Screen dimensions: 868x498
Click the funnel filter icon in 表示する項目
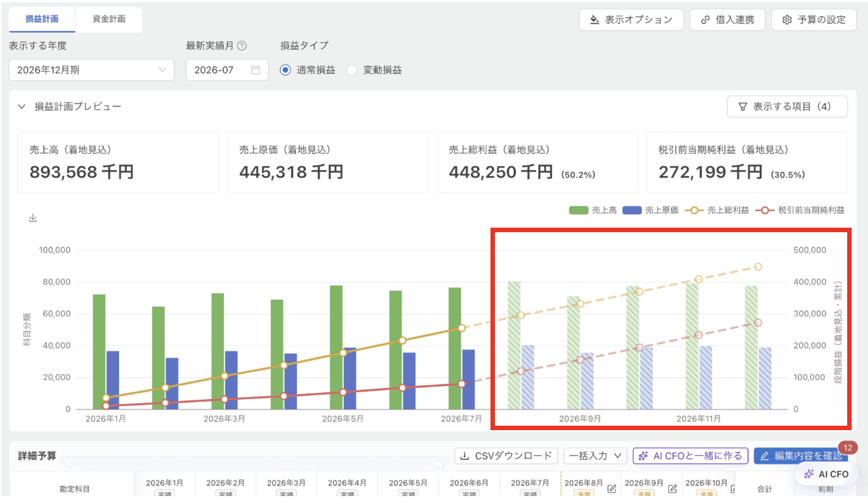pos(743,106)
